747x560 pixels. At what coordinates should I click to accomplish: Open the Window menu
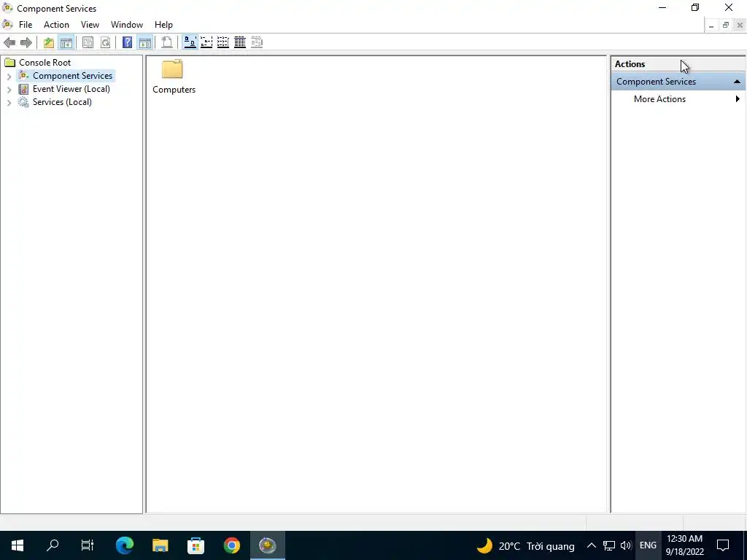point(127,25)
